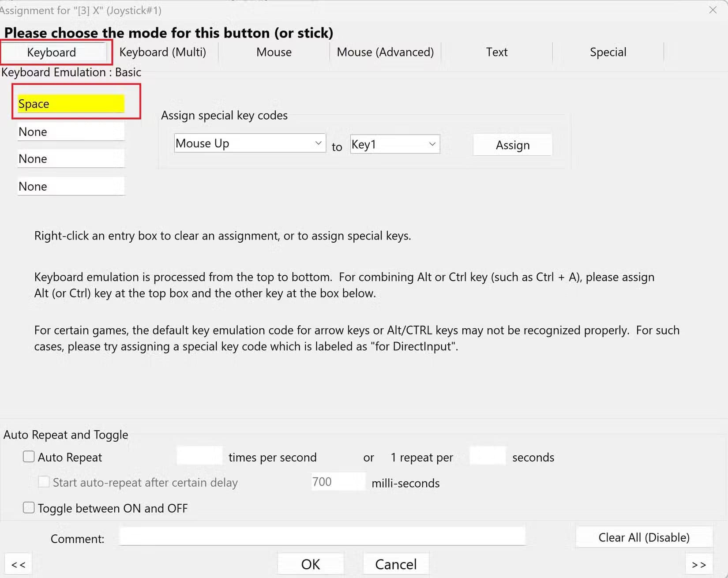Switch to the Text tab
This screenshot has height=578, width=728.
pyautogui.click(x=497, y=52)
